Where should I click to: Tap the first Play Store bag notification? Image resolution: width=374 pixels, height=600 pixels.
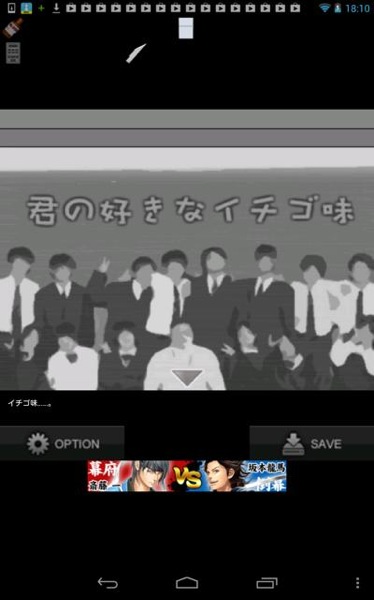coord(71,8)
